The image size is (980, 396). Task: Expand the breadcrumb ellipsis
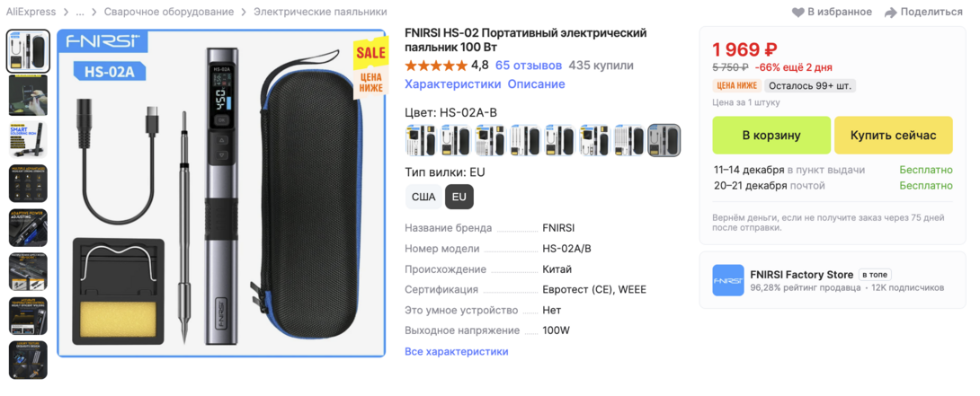[x=80, y=12]
